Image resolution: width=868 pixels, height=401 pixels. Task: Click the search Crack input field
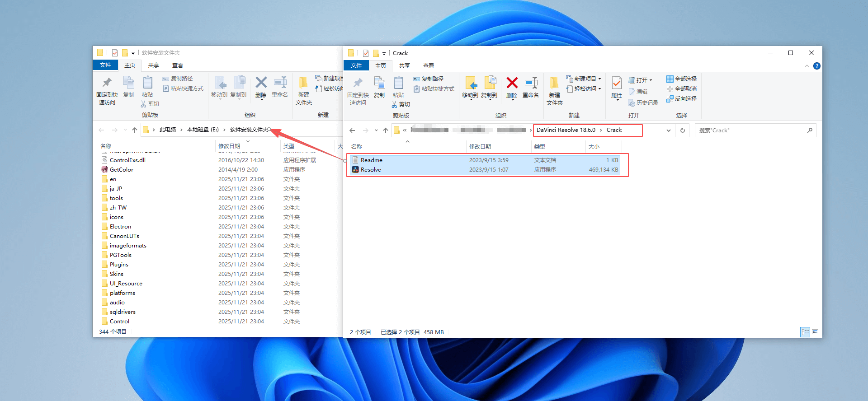pyautogui.click(x=750, y=131)
